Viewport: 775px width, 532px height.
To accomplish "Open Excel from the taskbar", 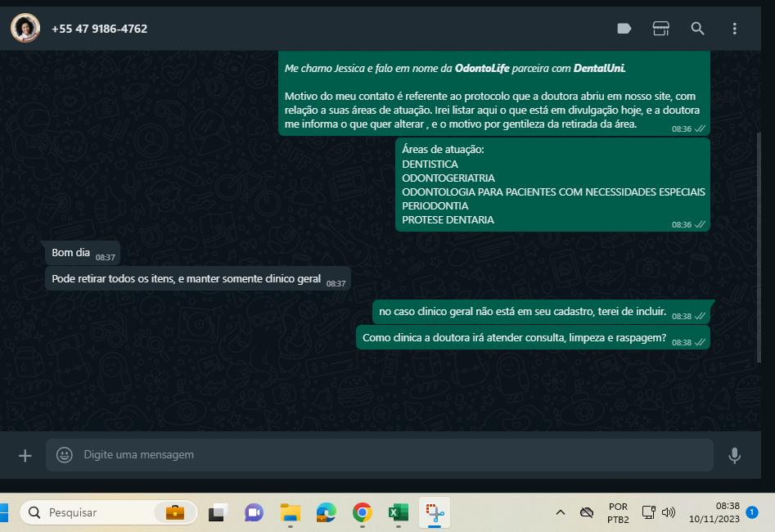I will coord(399,512).
